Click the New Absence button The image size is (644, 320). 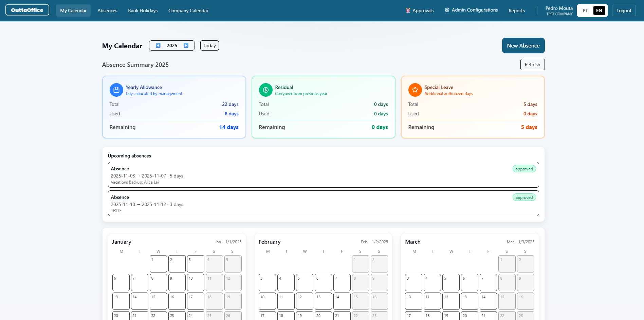[x=523, y=45]
